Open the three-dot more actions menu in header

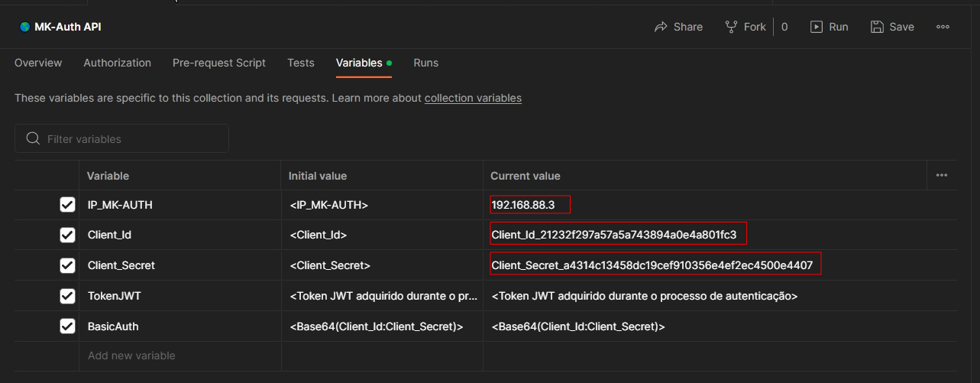coord(943,27)
